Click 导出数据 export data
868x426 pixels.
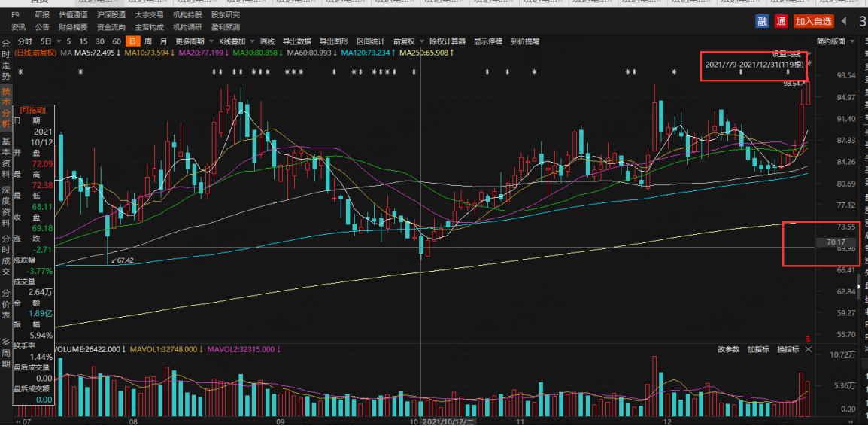(296, 41)
